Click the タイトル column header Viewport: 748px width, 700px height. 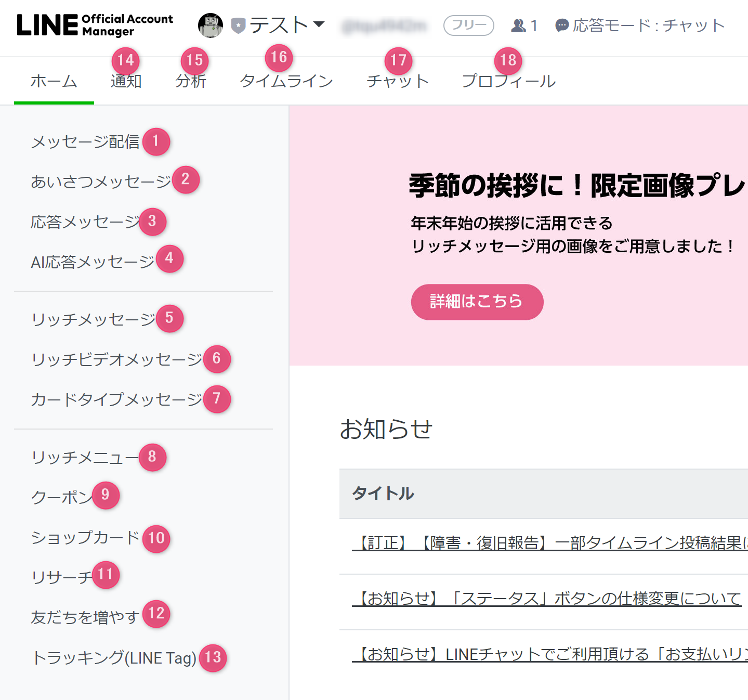coord(383,494)
